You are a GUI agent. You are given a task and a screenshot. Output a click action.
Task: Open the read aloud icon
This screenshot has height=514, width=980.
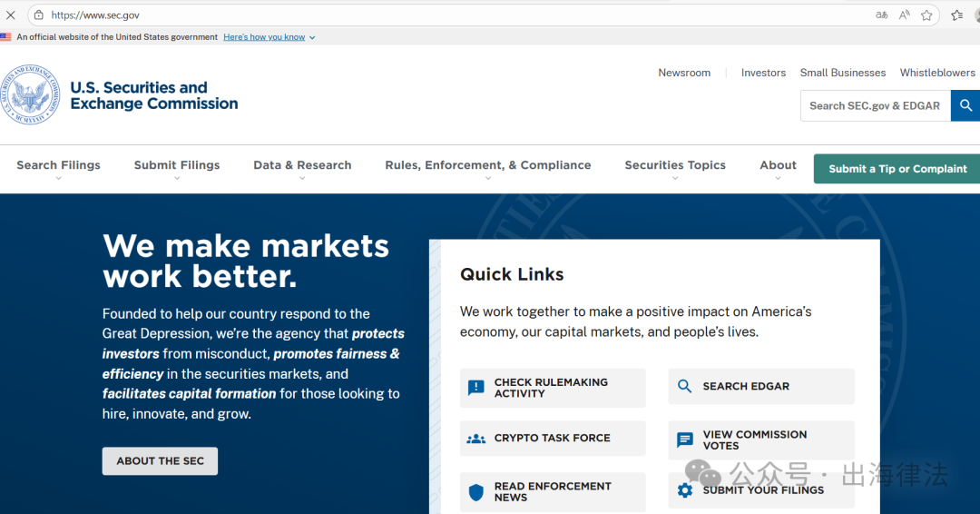pyautogui.click(x=905, y=15)
